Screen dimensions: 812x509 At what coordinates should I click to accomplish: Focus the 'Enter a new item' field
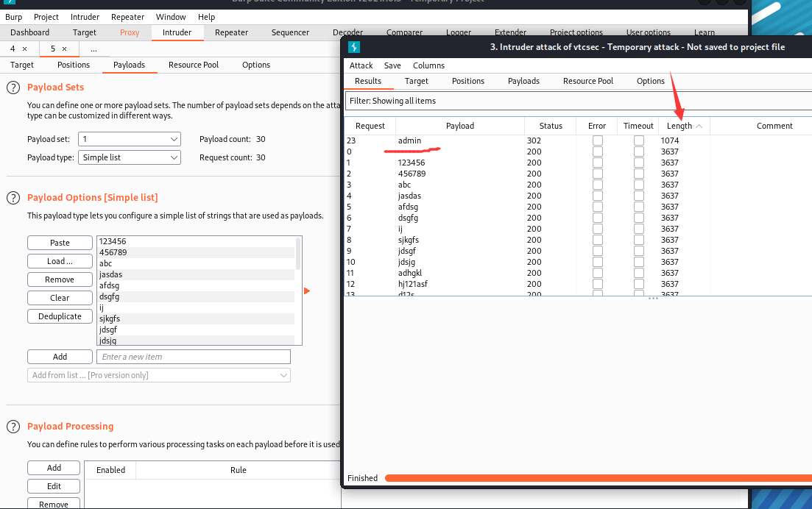(x=194, y=357)
